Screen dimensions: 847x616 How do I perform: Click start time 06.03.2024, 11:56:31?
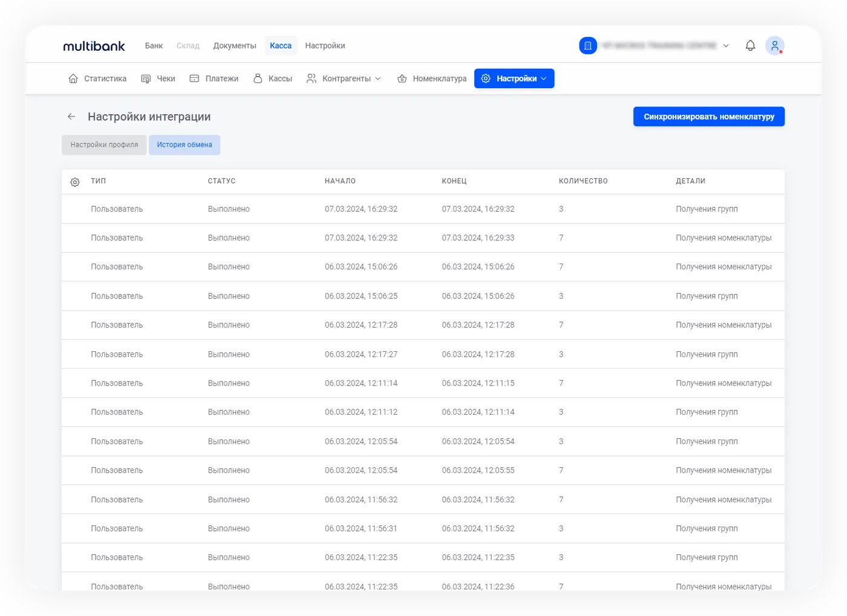point(361,528)
